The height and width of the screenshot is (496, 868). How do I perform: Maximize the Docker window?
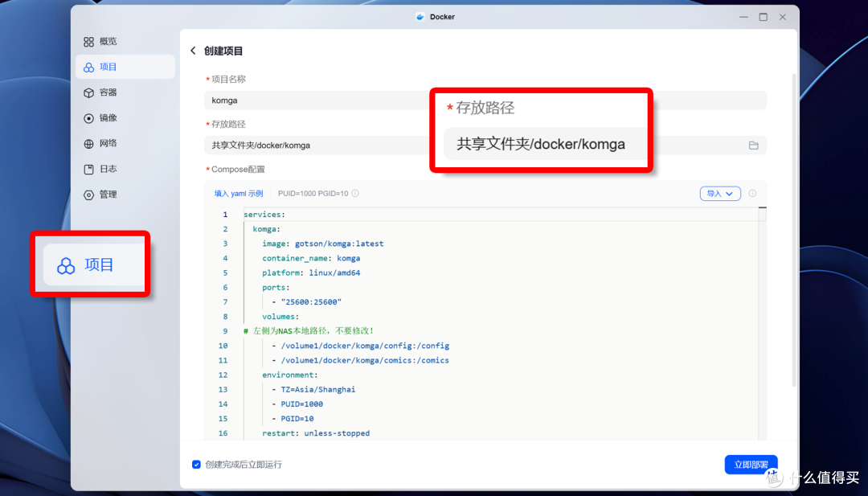tap(763, 17)
